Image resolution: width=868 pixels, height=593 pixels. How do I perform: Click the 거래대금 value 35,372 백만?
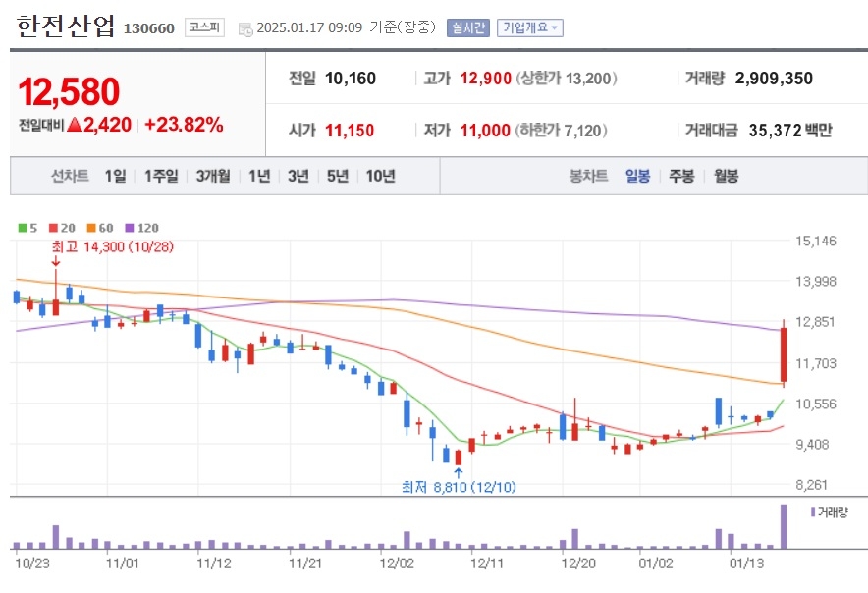pos(790,131)
